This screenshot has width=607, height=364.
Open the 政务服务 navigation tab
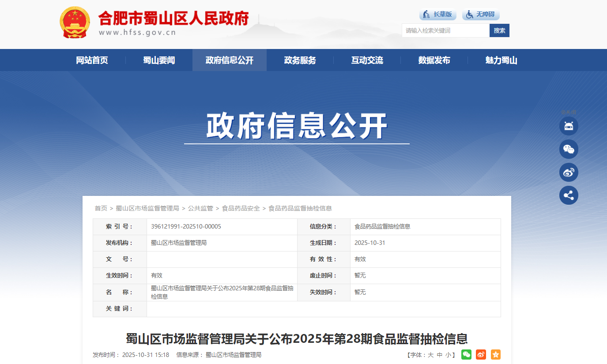pos(300,60)
